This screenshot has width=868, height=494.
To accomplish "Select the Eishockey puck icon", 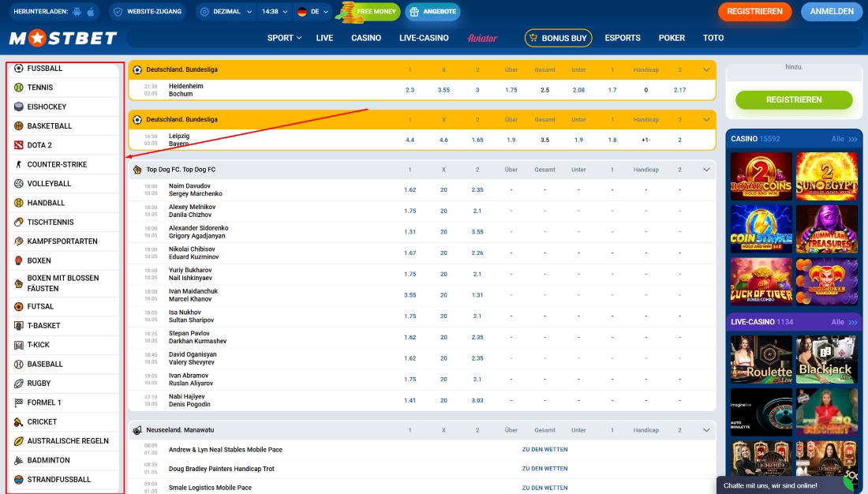I will (19, 107).
